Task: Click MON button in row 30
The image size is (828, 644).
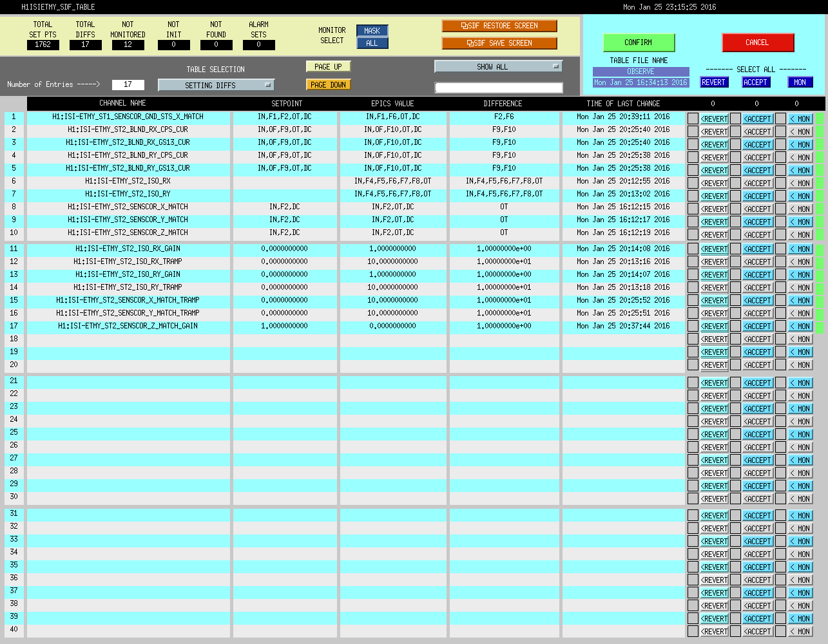Action: (x=801, y=499)
